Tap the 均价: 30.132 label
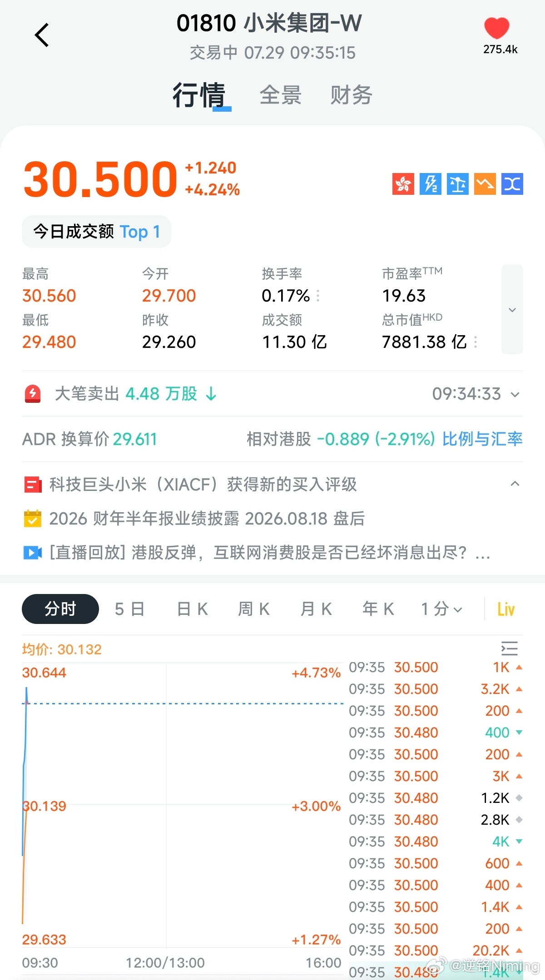The image size is (545, 980). coord(62,649)
